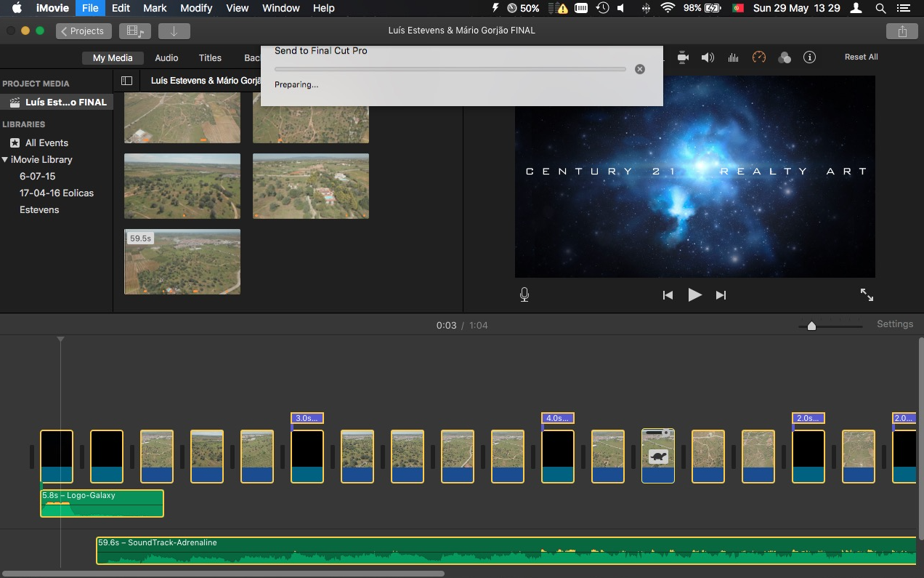This screenshot has height=578, width=924.
Task: Open Spotlight search in menu bar
Action: (880, 8)
